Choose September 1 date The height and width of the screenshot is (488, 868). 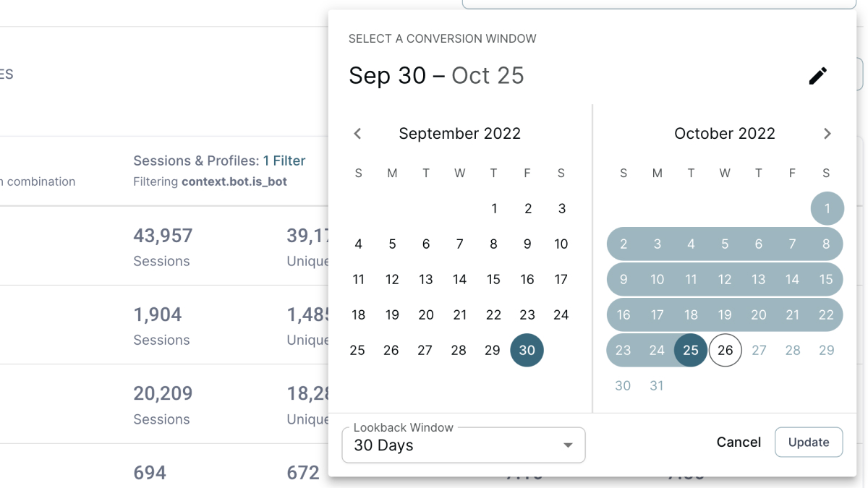(x=493, y=208)
